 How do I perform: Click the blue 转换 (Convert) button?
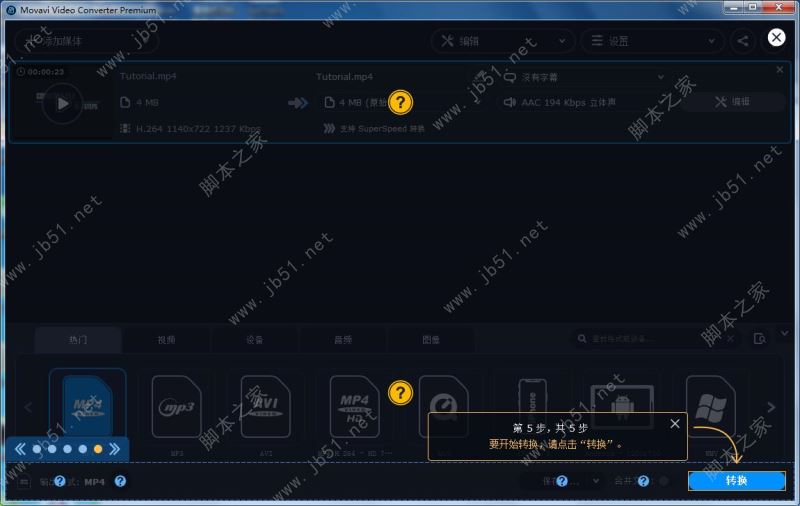pyautogui.click(x=736, y=480)
